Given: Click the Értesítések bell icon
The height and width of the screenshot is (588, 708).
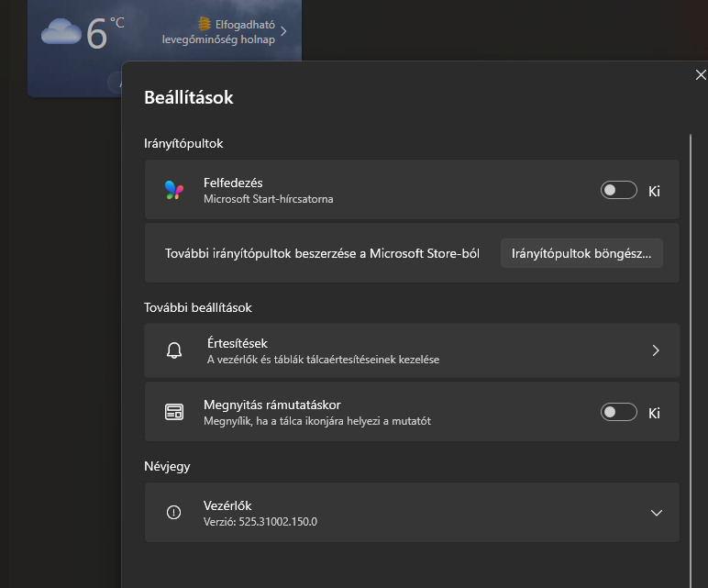Looking at the screenshot, I should (x=174, y=350).
